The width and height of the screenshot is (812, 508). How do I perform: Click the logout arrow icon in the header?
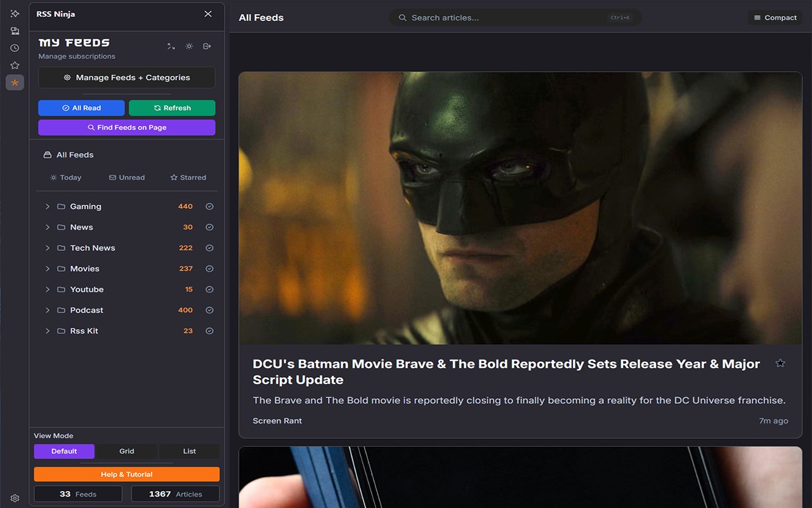(x=207, y=46)
